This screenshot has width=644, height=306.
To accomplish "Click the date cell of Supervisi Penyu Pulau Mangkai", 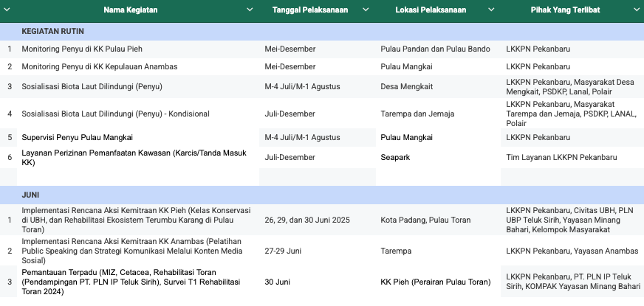I will (318, 137).
